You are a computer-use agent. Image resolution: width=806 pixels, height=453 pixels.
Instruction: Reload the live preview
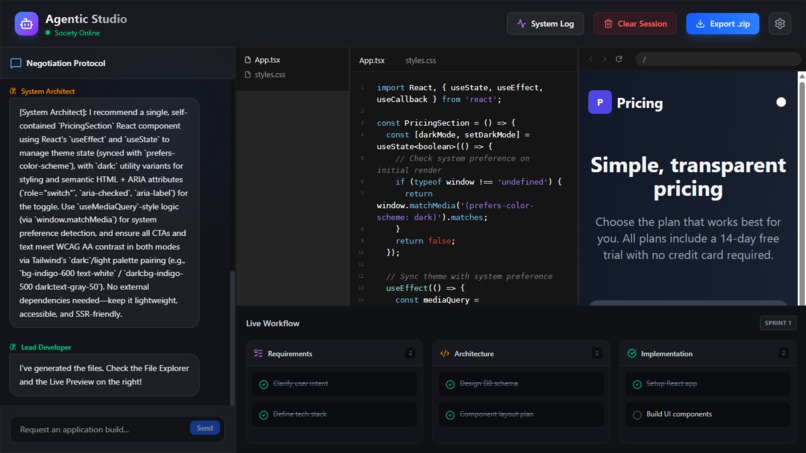click(x=619, y=59)
